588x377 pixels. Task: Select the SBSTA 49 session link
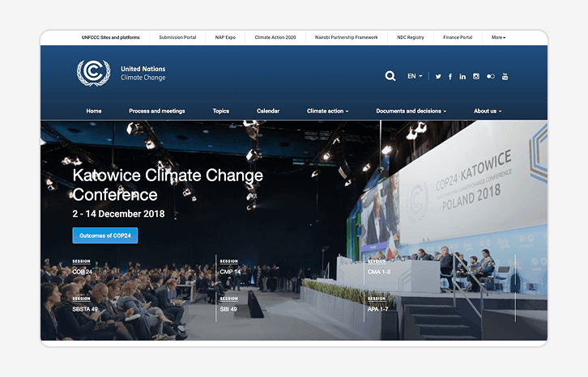pyautogui.click(x=86, y=309)
